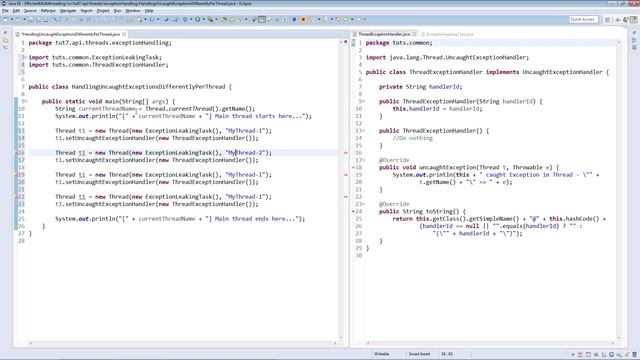
Task: Open the Project menu
Action: 103,11
